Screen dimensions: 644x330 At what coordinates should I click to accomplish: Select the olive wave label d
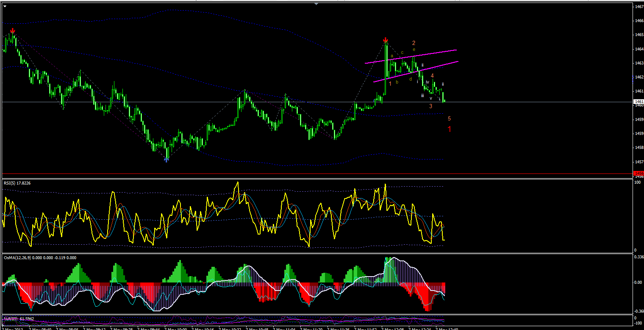pyautogui.click(x=411, y=79)
